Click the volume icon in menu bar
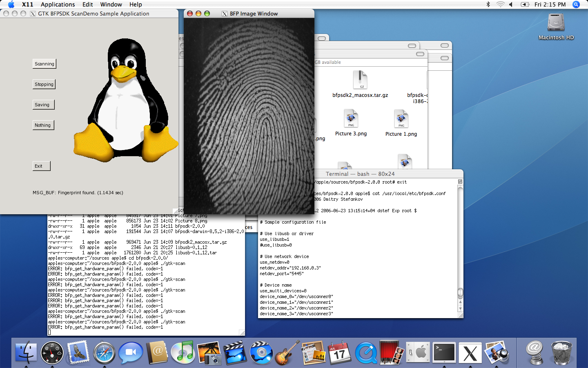Viewport: 588px width, 368px height. pyautogui.click(x=511, y=4)
